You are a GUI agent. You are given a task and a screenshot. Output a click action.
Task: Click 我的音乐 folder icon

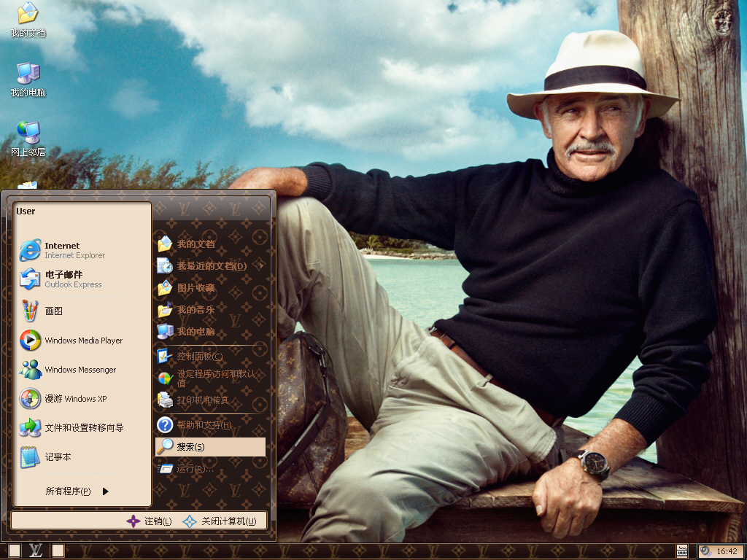click(165, 309)
